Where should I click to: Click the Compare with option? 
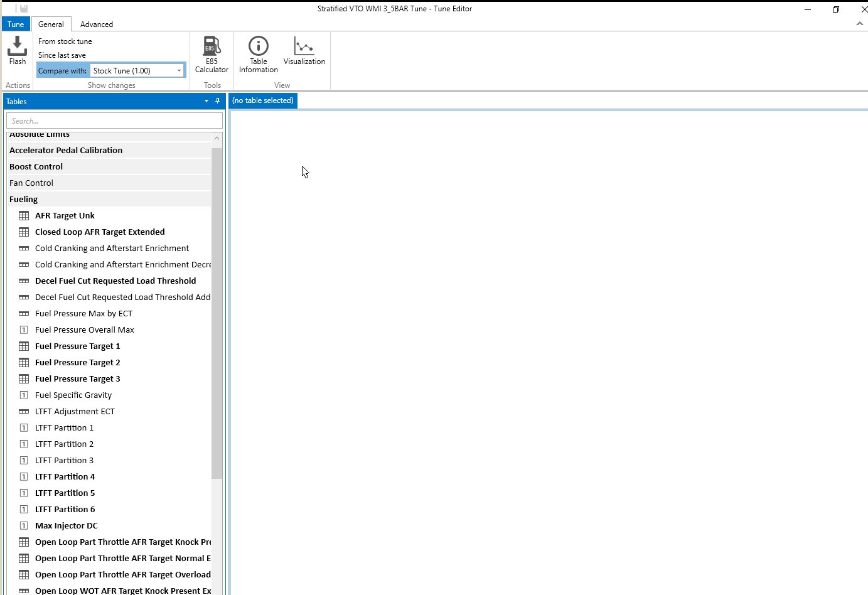point(62,70)
